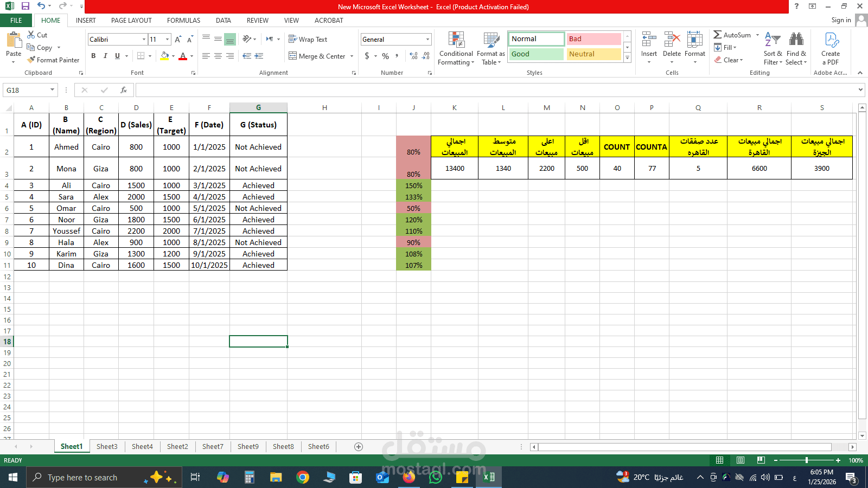Toggle italic formatting
The width and height of the screenshot is (868, 488).
[105, 55]
